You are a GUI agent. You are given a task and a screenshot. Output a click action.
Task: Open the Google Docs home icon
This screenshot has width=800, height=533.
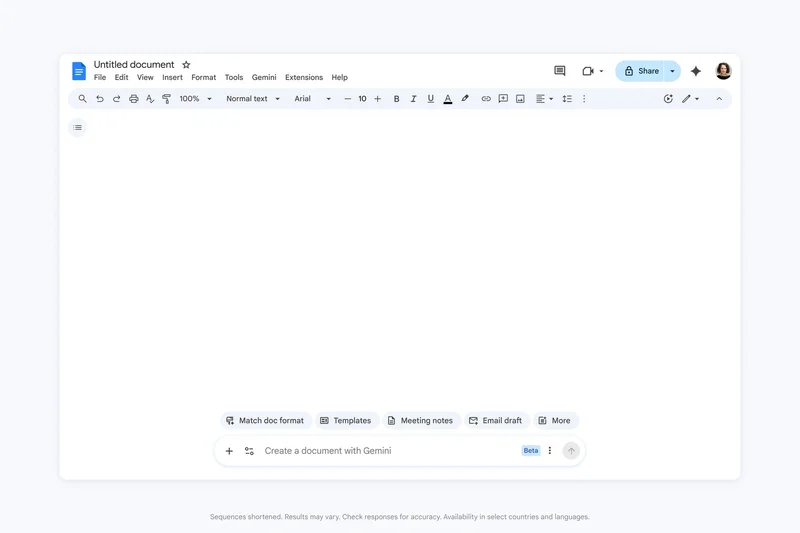[x=79, y=71]
